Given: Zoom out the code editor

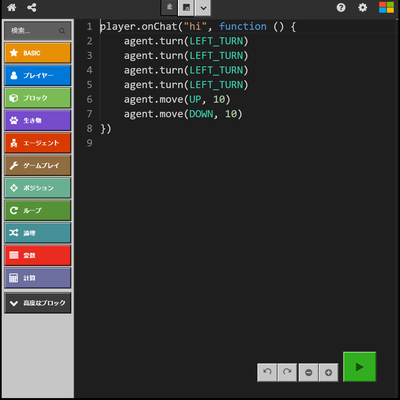Looking at the screenshot, I should pyautogui.click(x=309, y=372).
